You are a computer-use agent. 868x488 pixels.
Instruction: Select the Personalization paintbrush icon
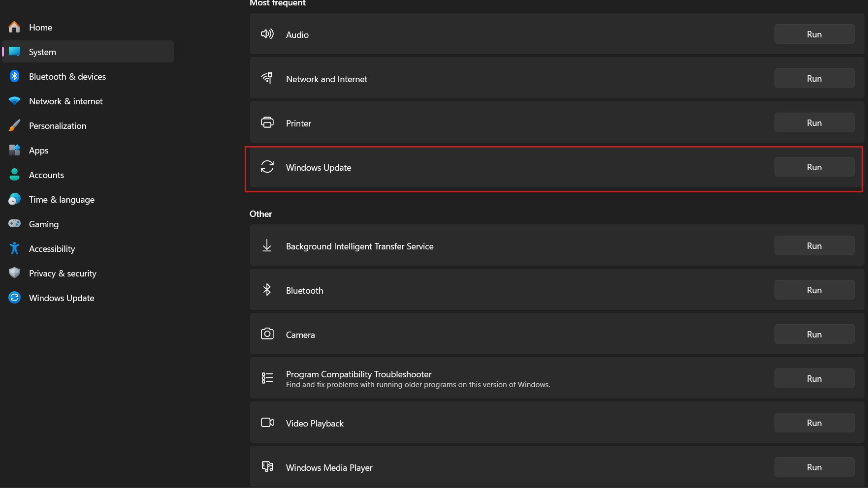point(15,125)
